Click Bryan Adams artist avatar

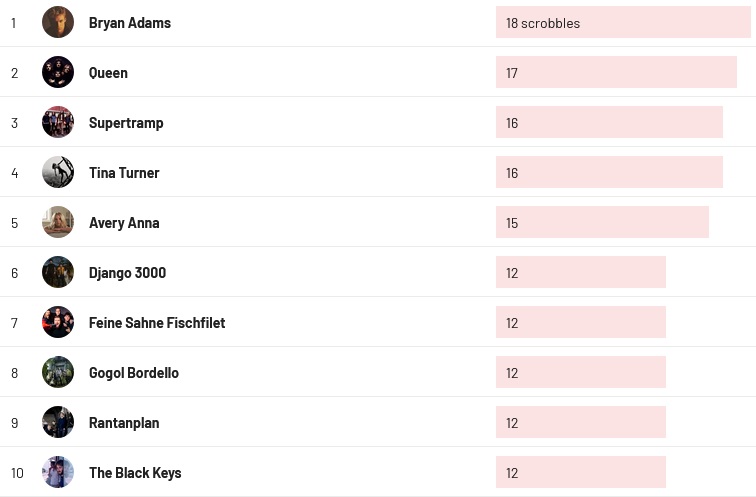coord(58,22)
